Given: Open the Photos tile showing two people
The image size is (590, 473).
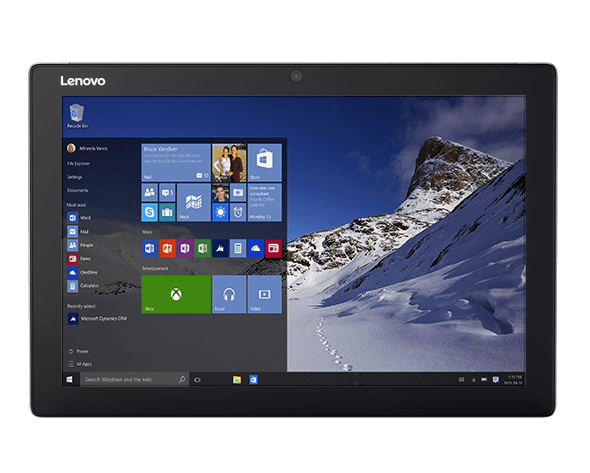Looking at the screenshot, I should pyautogui.click(x=229, y=162).
